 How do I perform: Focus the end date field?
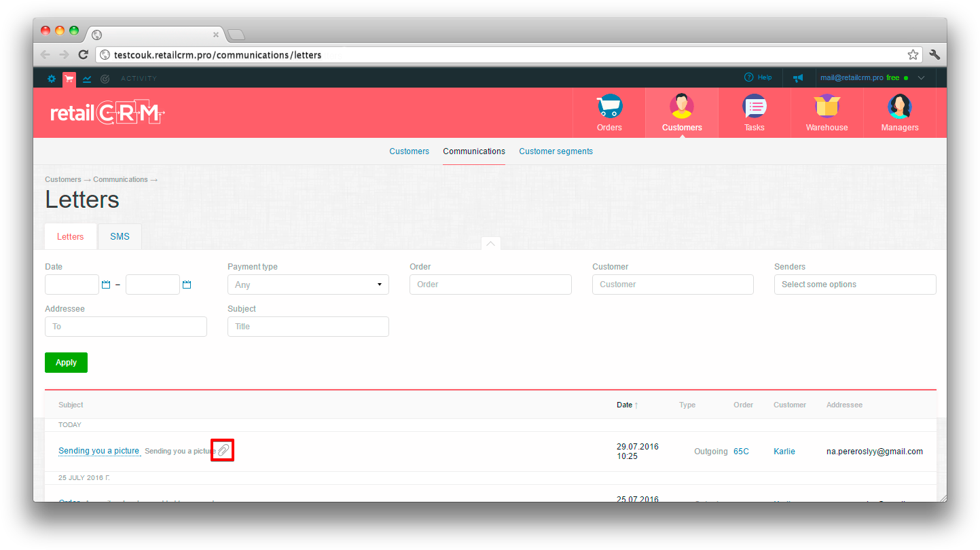(x=153, y=285)
